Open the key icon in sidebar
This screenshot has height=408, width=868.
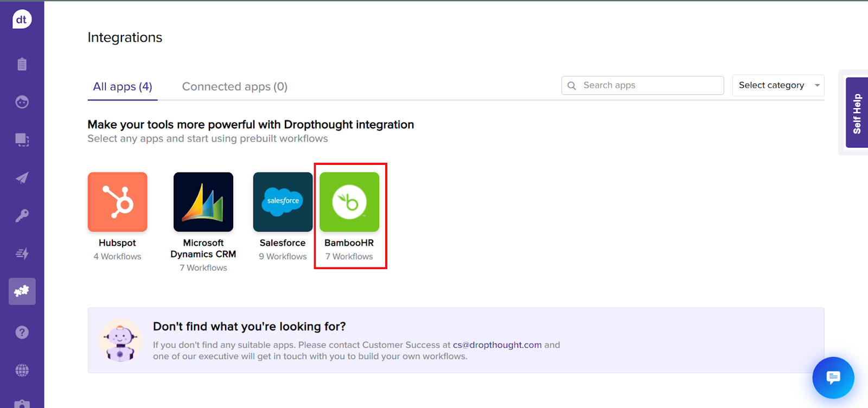click(22, 216)
